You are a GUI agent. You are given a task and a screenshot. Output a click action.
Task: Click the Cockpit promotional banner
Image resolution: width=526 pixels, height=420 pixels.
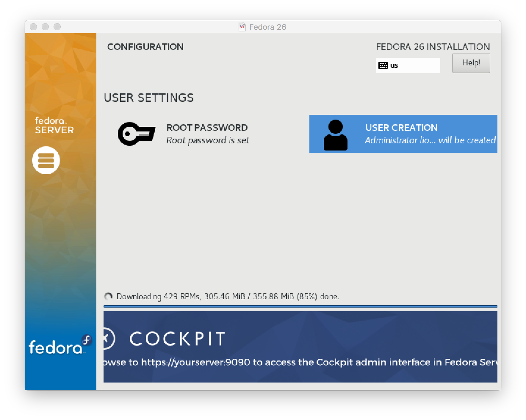(x=300, y=347)
